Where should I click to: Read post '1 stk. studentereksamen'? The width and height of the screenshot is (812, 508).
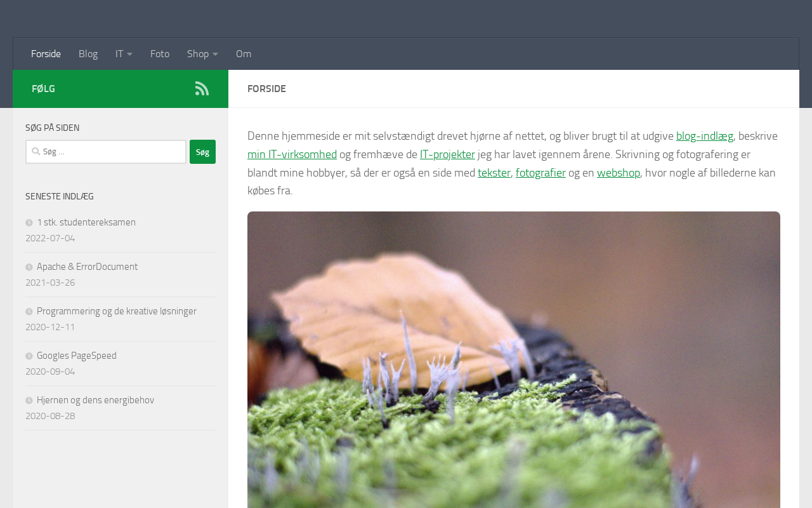point(86,222)
